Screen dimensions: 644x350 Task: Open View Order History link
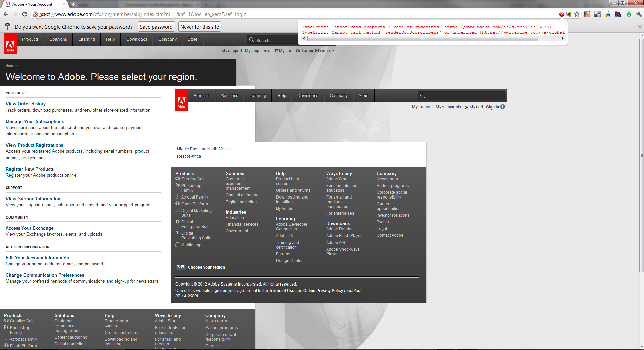[x=26, y=104]
